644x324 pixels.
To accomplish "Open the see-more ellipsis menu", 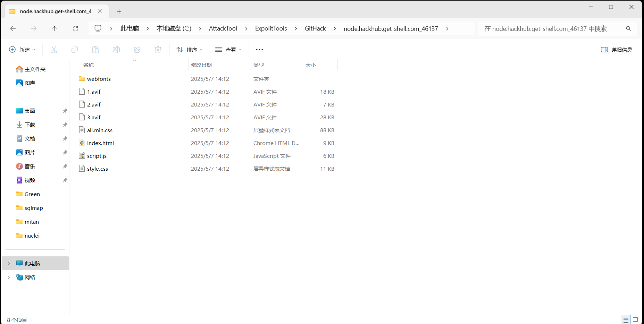I will pyautogui.click(x=259, y=50).
